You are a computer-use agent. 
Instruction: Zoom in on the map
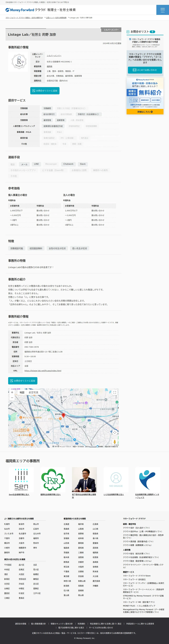(12, 392)
